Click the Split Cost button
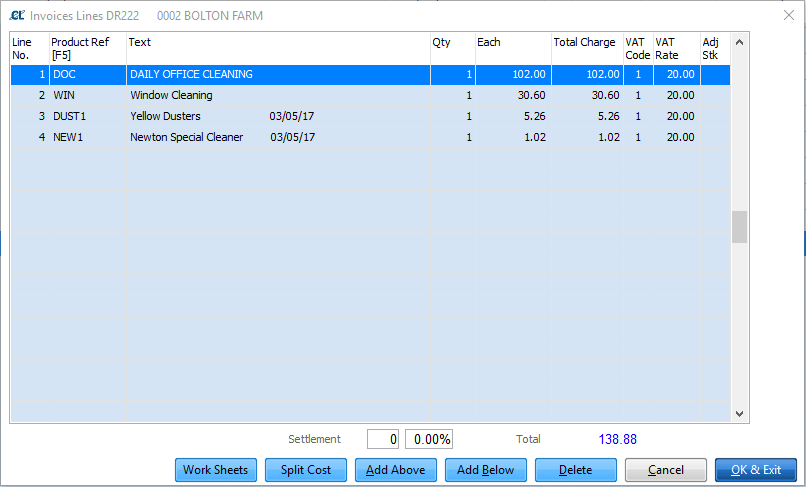The width and height of the screenshot is (806, 487). pos(306,470)
